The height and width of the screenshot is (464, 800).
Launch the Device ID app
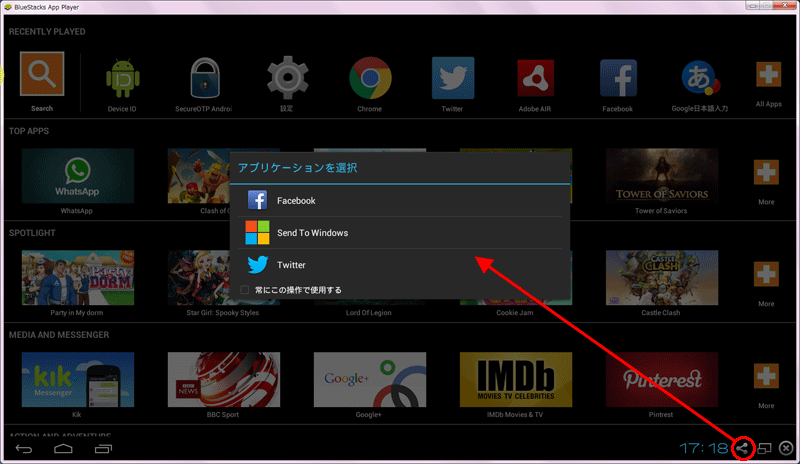(x=122, y=78)
